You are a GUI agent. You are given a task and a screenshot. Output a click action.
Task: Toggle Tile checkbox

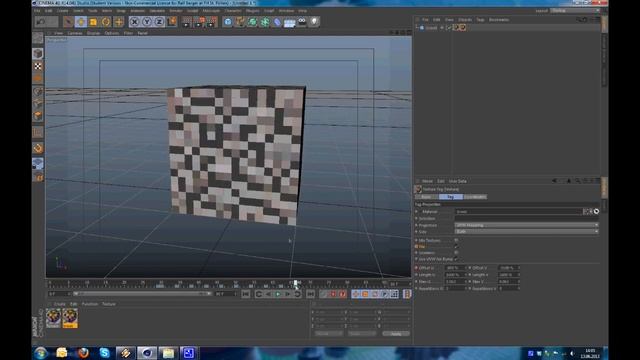click(456, 247)
